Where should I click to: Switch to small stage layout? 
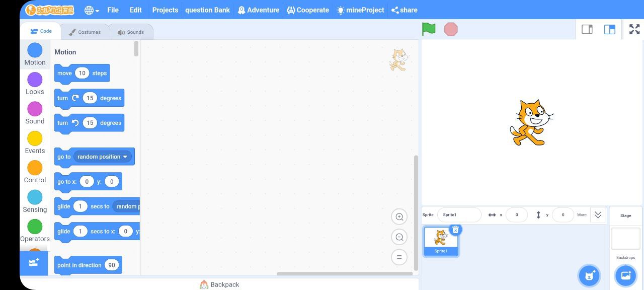click(x=587, y=29)
